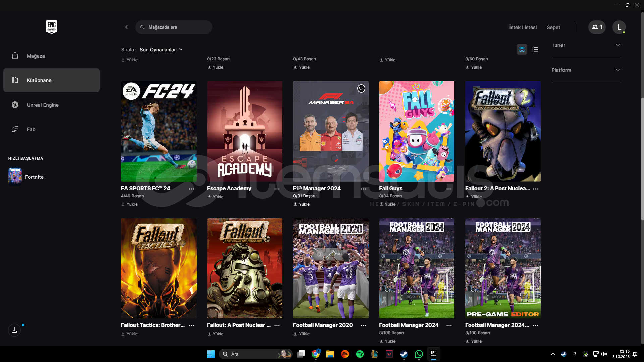Click the Mağazada ara search field

[x=178, y=27]
